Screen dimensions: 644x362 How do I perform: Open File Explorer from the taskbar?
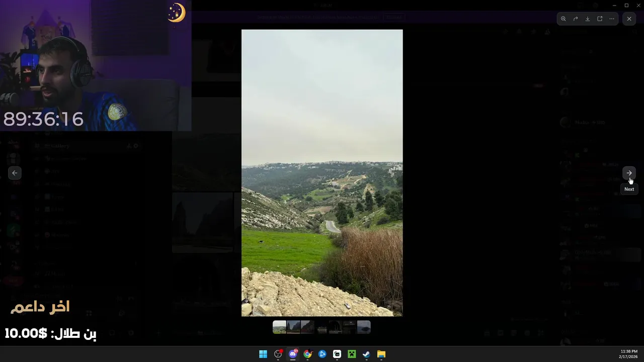tap(381, 354)
